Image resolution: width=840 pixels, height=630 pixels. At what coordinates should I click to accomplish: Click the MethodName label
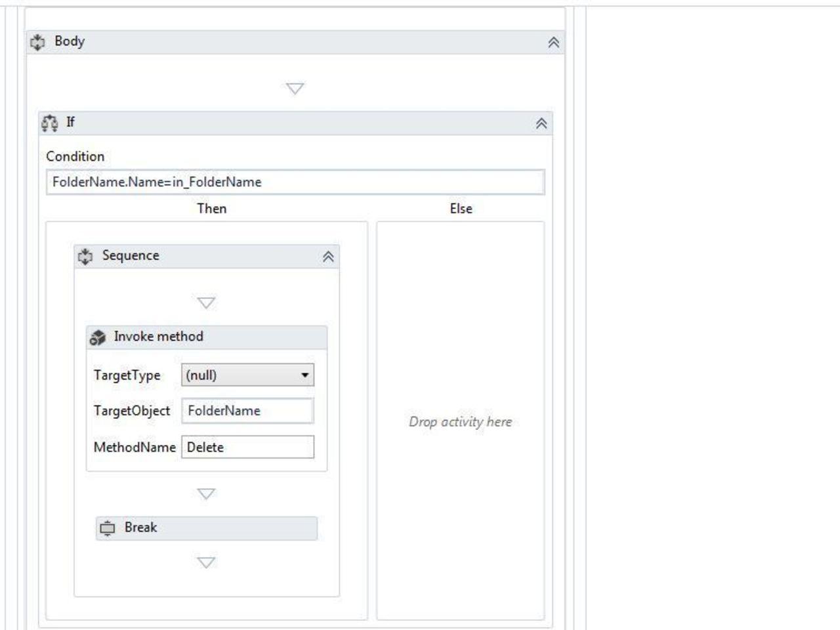(x=135, y=447)
